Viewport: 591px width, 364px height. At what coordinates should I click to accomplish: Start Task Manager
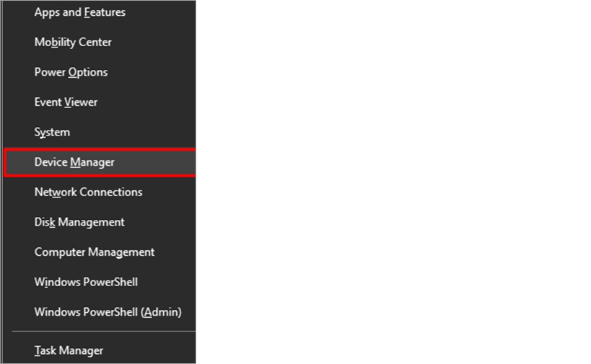[100, 350]
